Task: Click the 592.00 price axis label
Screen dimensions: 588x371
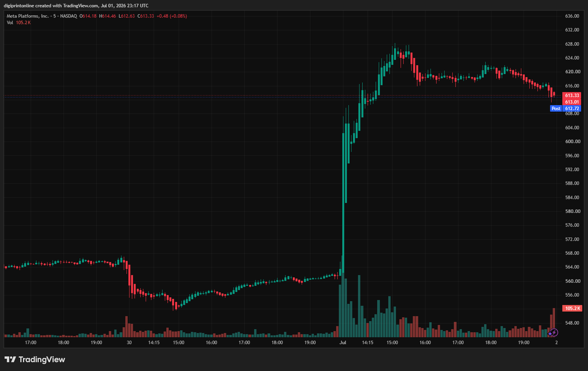Action: pyautogui.click(x=572, y=170)
